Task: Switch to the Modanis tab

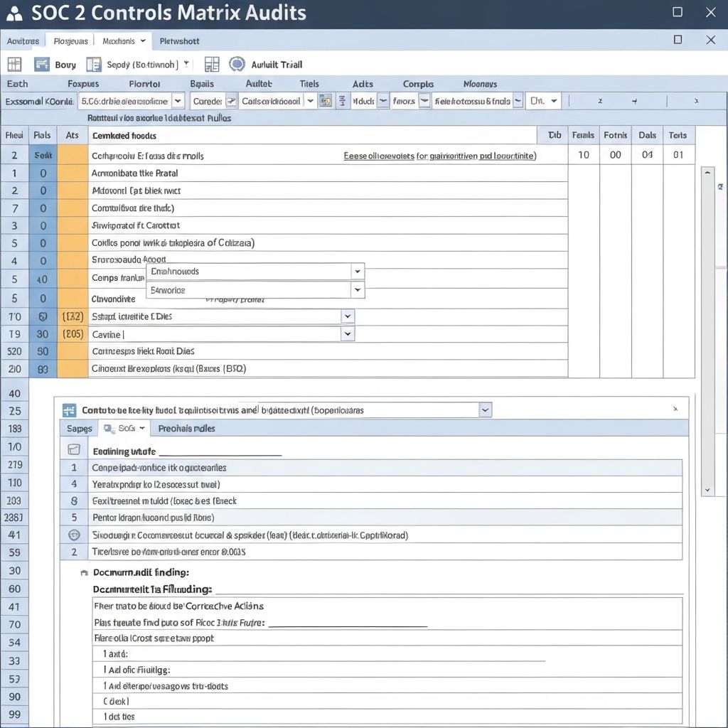Action: click(x=119, y=41)
